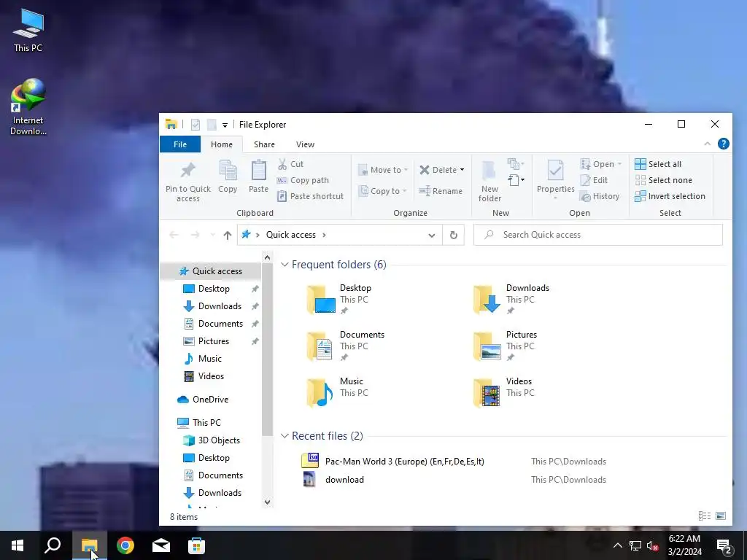Click the Refresh button beside address bar
The height and width of the screenshot is (560, 747).
point(454,235)
